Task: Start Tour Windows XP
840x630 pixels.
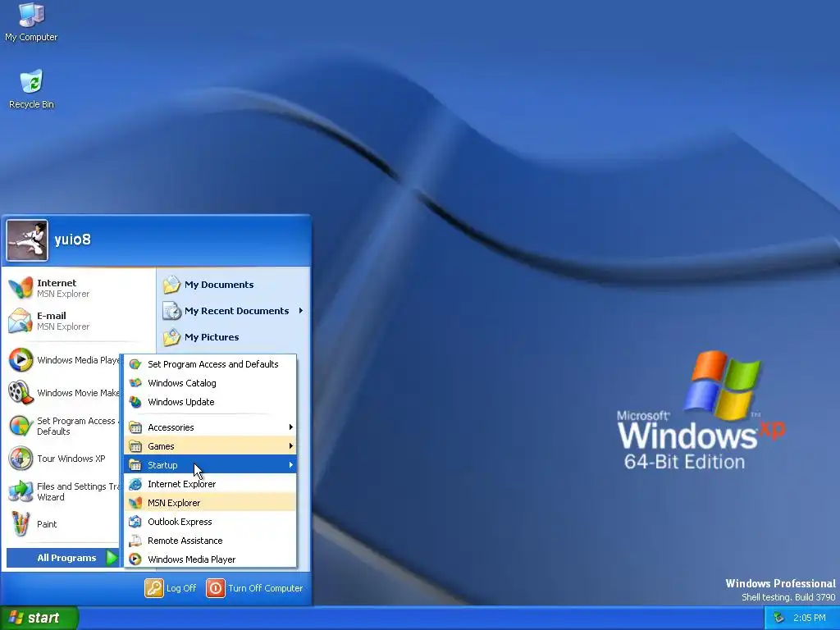Action: (63, 459)
